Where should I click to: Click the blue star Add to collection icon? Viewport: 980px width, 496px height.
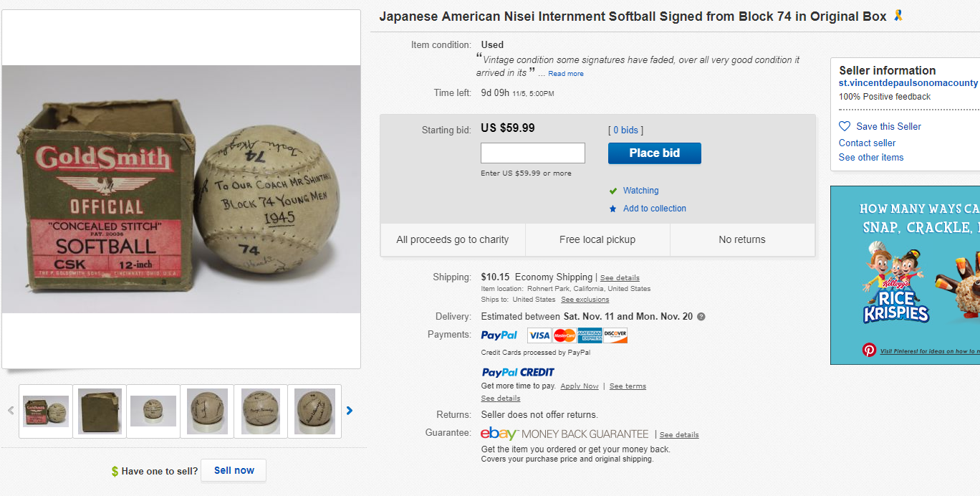612,209
